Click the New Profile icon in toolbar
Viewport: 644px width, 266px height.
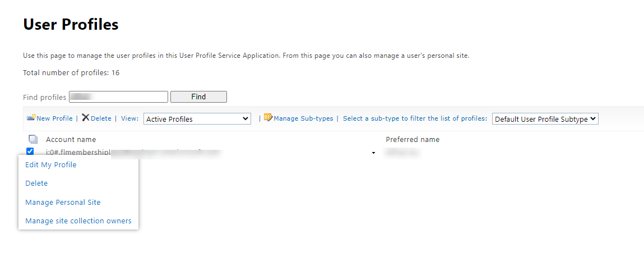pos(31,118)
